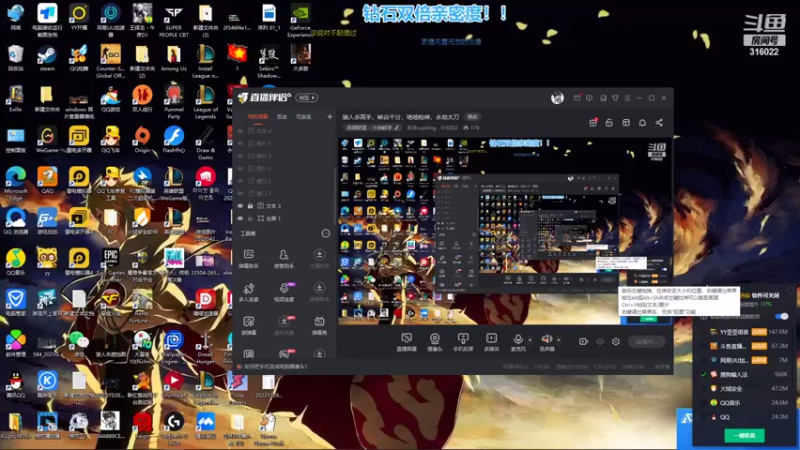Viewport: 800px width, 450px height.
Task: Uncheck 搜狗输入法 in the optimizer list
Action: 704,374
